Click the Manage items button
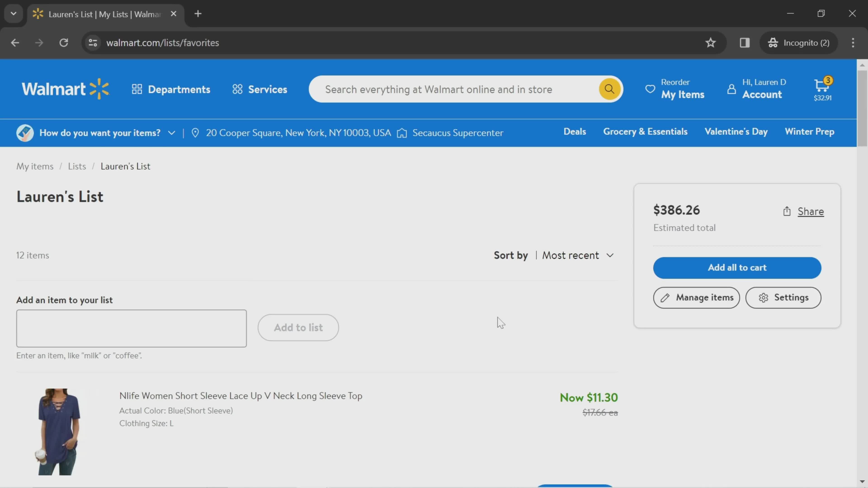This screenshot has width=868, height=488. pos(696,298)
